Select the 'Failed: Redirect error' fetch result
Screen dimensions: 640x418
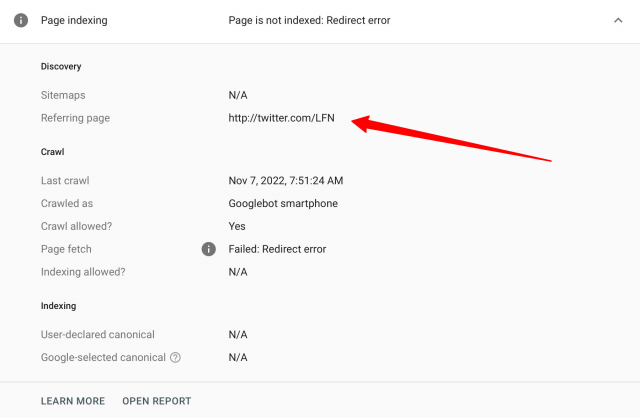pos(277,249)
